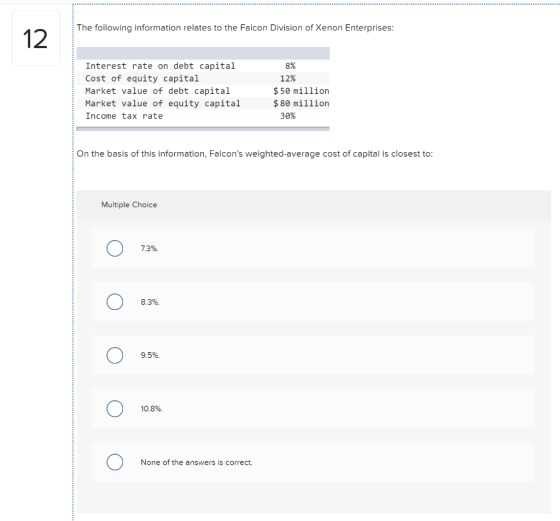Click the Multiple Choice header label

pos(129,205)
